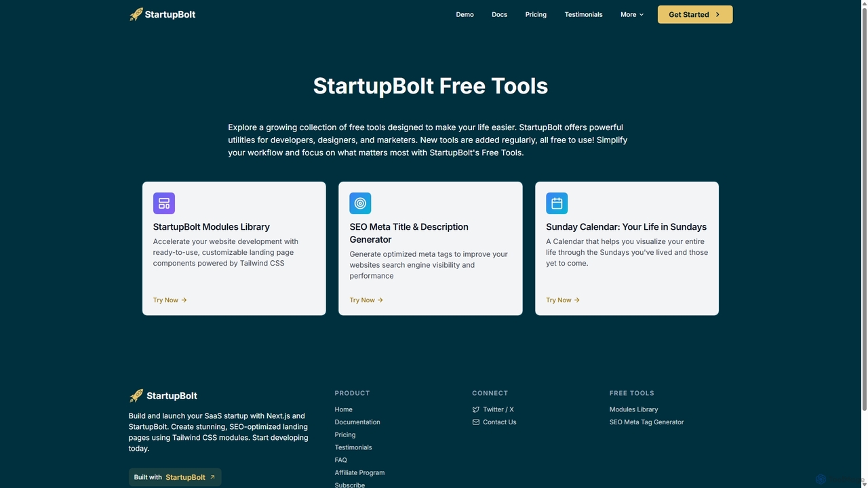Open the Contact Us link

pos(500,422)
